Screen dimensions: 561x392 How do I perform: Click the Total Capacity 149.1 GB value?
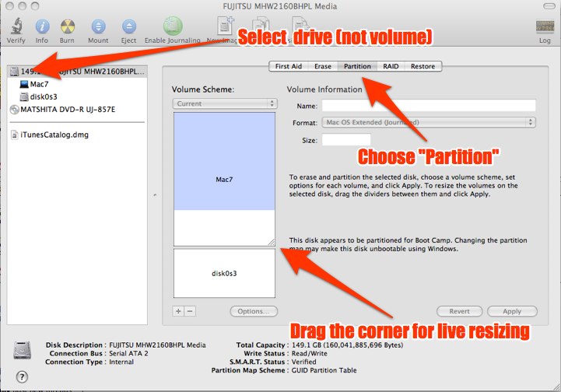pos(347,345)
